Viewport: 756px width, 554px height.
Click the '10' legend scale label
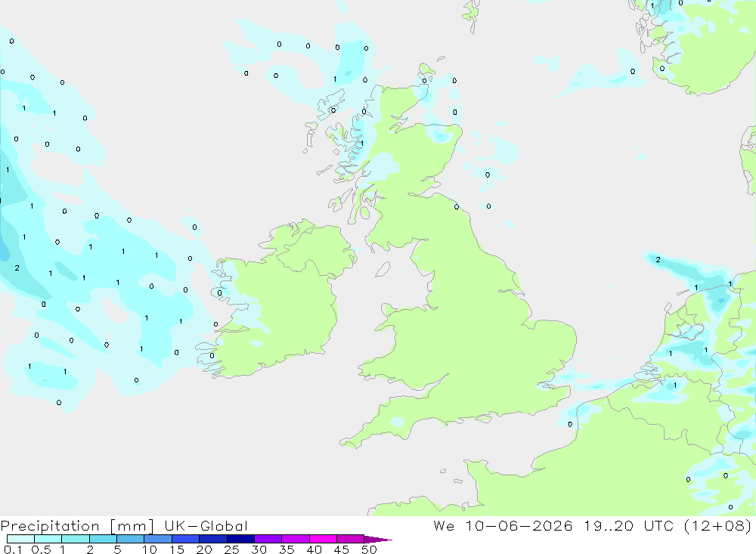pos(149,549)
